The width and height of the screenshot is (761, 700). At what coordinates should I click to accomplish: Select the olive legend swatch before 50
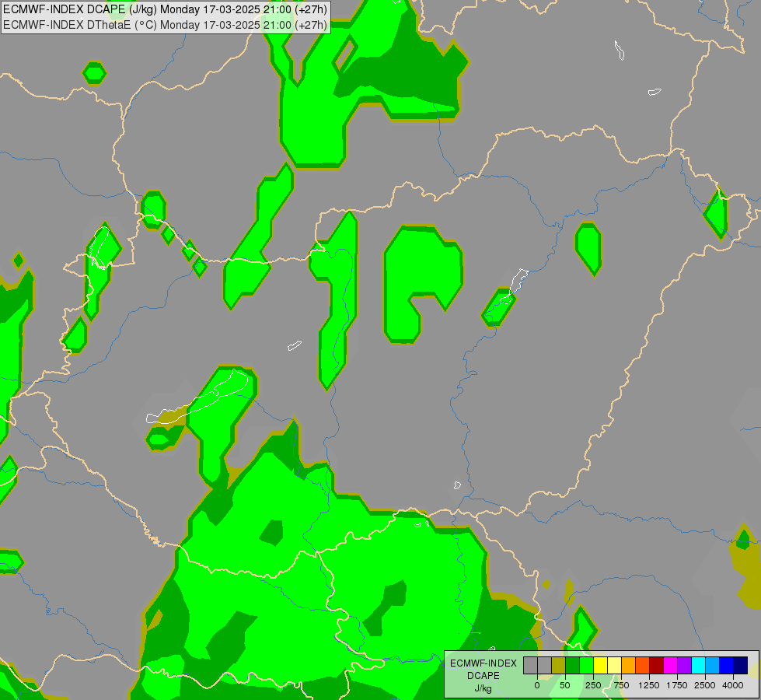coord(559,666)
